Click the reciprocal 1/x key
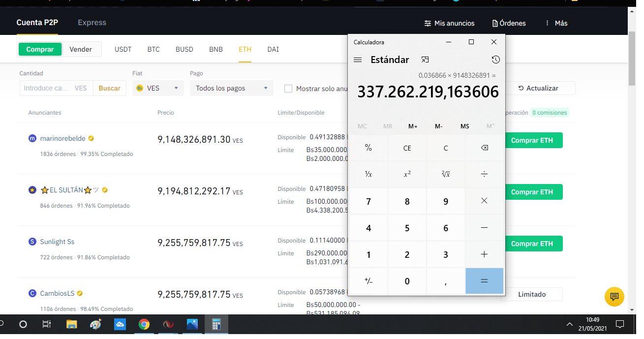This screenshot has width=644, height=339. point(368,174)
